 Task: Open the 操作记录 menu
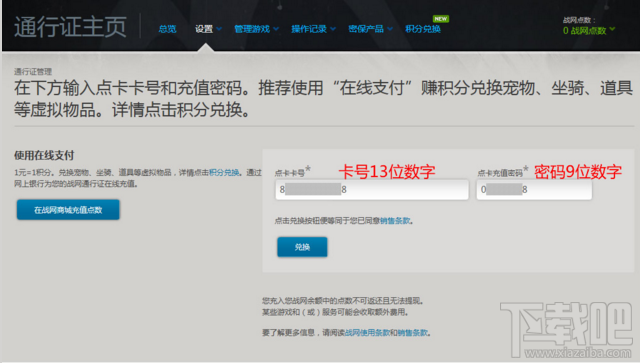309,29
